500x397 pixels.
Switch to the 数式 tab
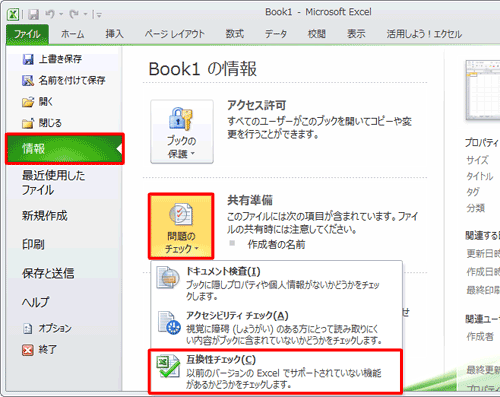pos(235,34)
